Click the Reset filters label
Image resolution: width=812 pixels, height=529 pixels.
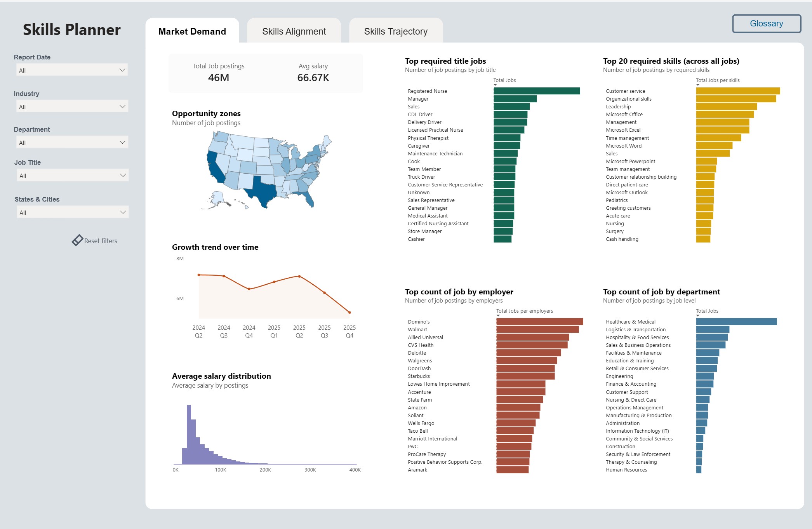[101, 241]
